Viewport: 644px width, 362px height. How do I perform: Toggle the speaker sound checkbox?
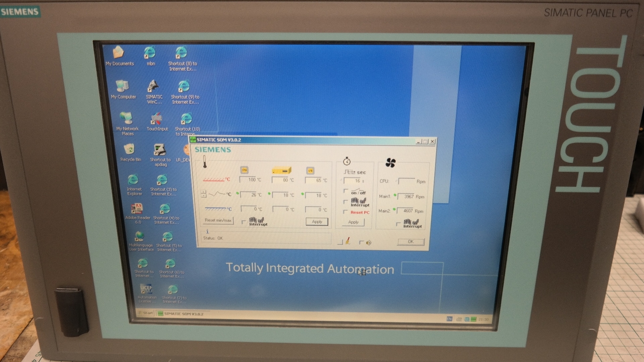pyautogui.click(x=361, y=242)
